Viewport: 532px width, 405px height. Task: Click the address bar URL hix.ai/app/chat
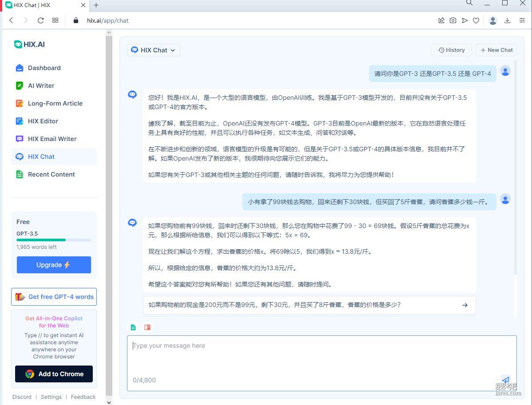[x=107, y=20]
